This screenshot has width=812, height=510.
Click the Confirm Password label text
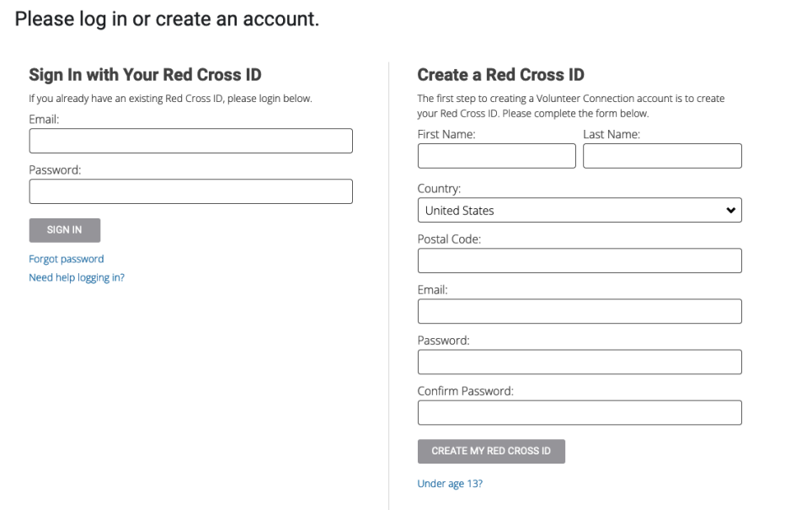[466, 391]
